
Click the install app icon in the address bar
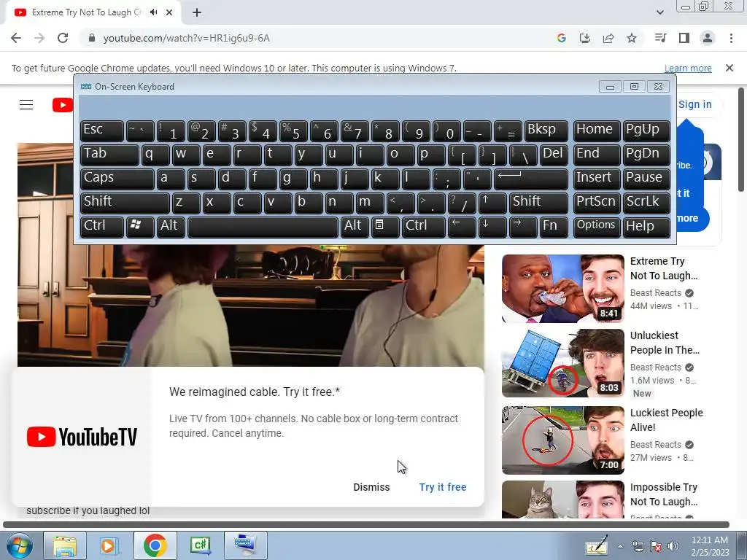coord(584,38)
